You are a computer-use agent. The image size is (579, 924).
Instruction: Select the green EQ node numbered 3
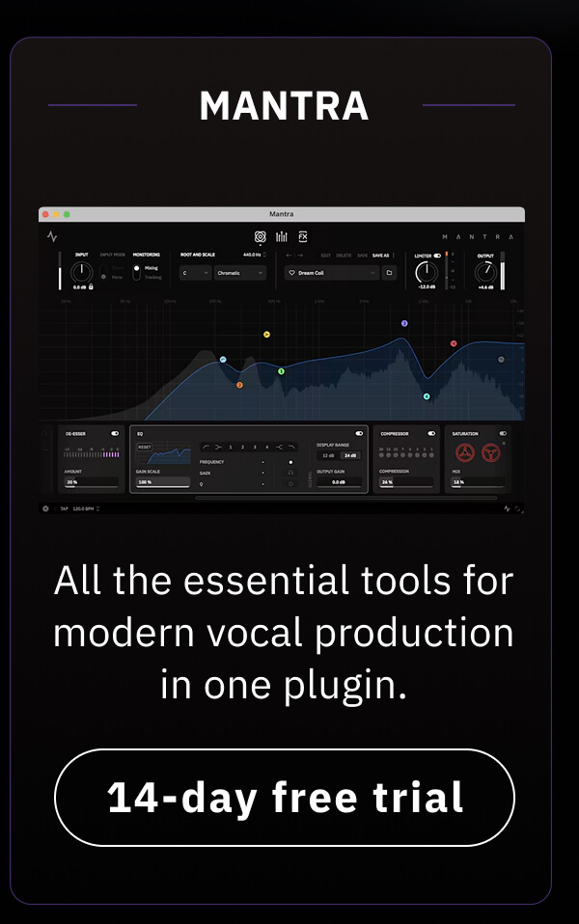pyautogui.click(x=281, y=371)
